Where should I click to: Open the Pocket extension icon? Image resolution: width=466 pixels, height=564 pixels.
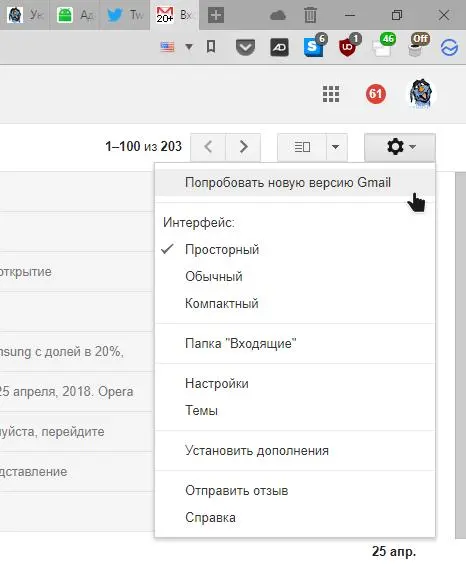[x=245, y=47]
